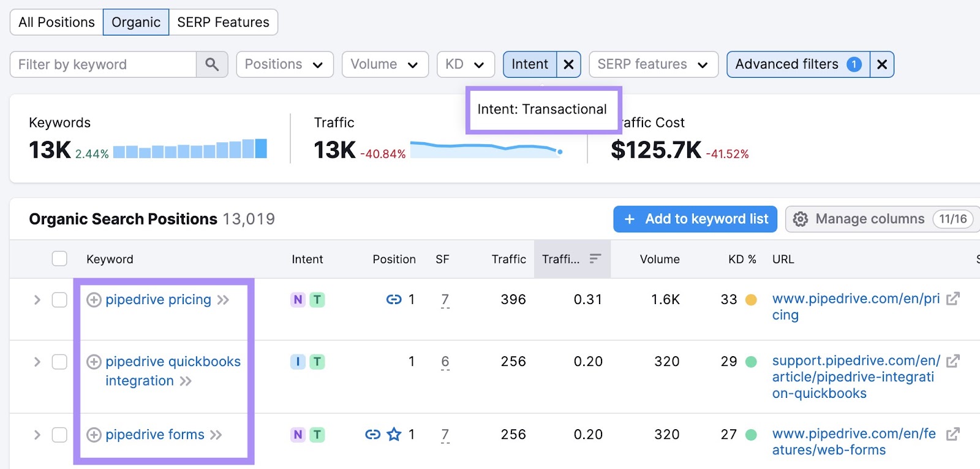Click the plus icon in Add to keyword list
980x469 pixels.
click(x=630, y=219)
